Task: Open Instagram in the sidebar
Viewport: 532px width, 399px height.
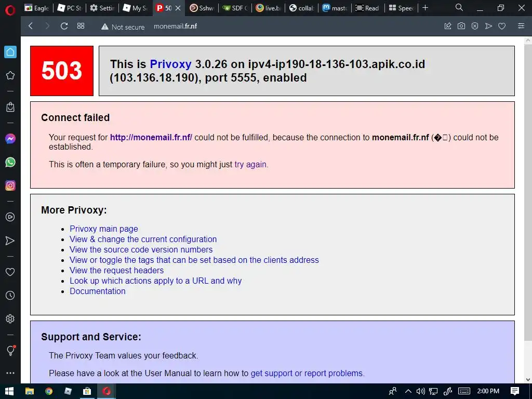Action: 10,185
